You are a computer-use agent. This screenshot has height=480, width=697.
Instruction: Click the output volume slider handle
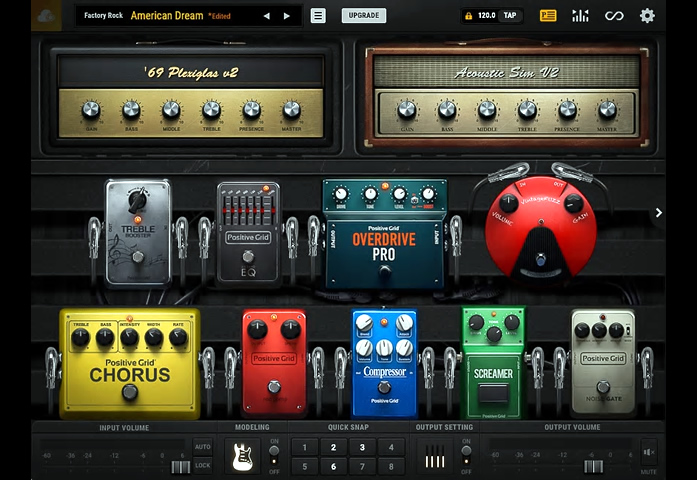593,467
